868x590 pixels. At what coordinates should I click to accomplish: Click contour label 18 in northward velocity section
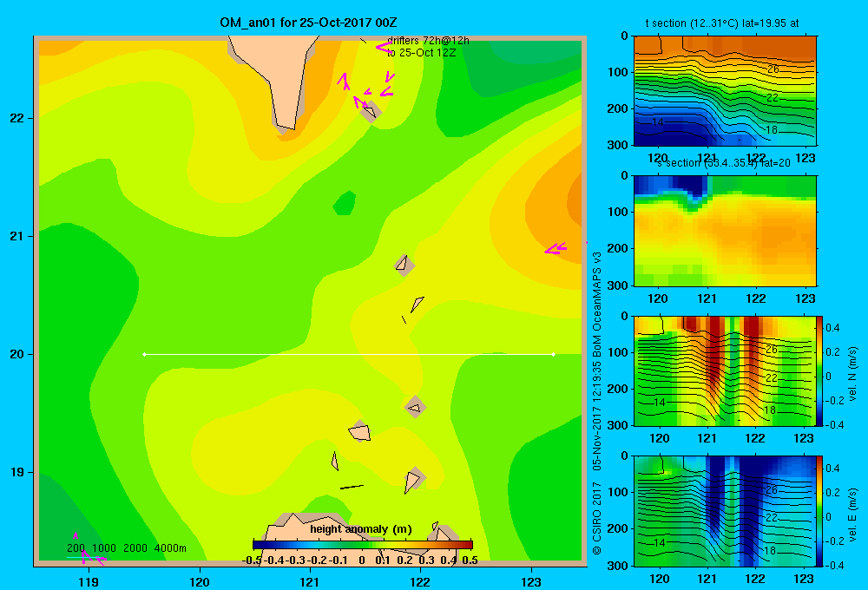(770, 410)
